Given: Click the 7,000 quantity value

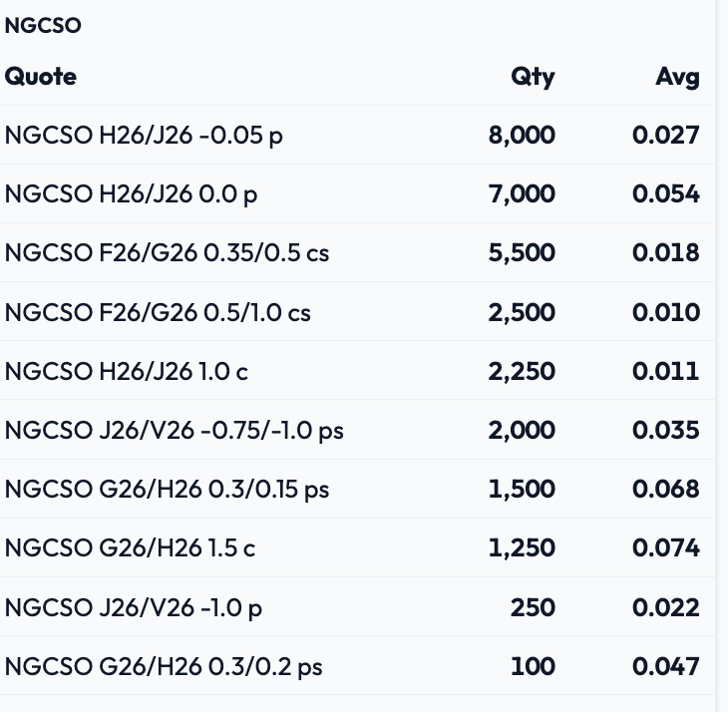Looking at the screenshot, I should [x=522, y=194].
